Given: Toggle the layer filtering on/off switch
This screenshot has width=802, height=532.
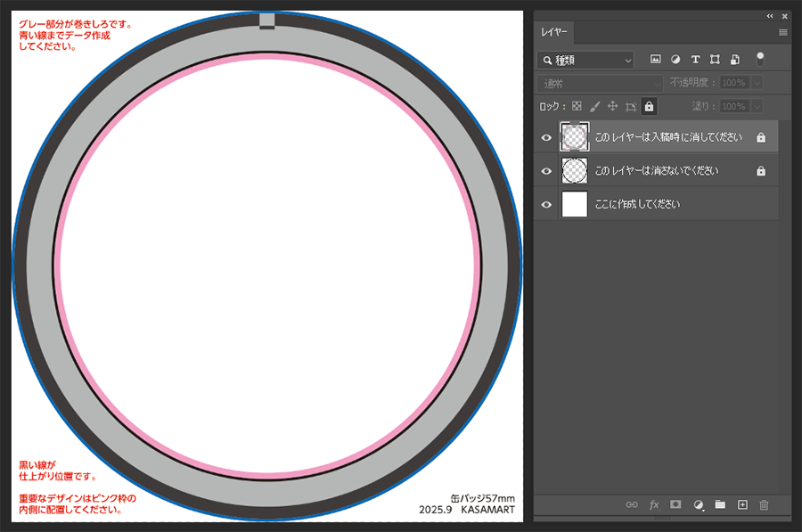Looking at the screenshot, I should [x=760, y=58].
